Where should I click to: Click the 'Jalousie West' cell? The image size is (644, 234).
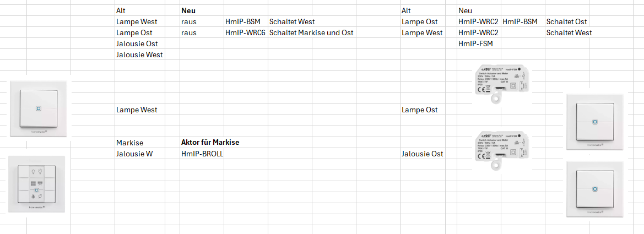pos(140,55)
